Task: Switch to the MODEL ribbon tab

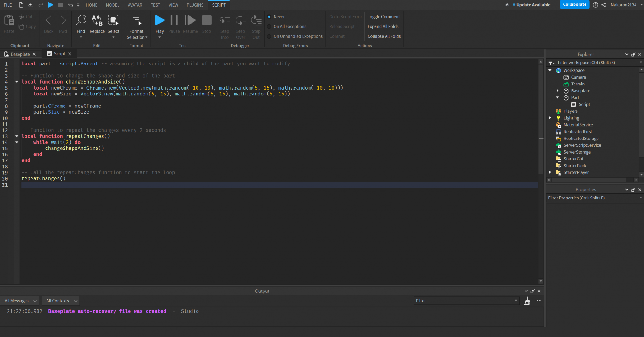Action: (112, 5)
